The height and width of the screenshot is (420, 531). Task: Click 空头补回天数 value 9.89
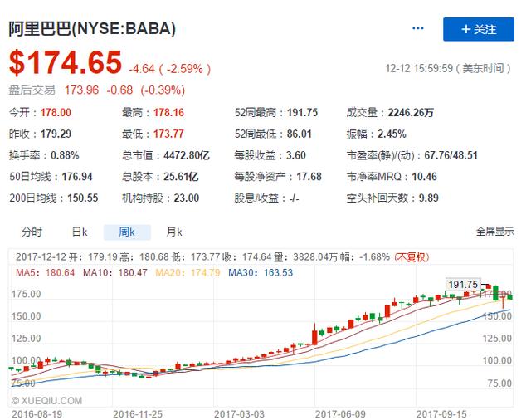428,198
